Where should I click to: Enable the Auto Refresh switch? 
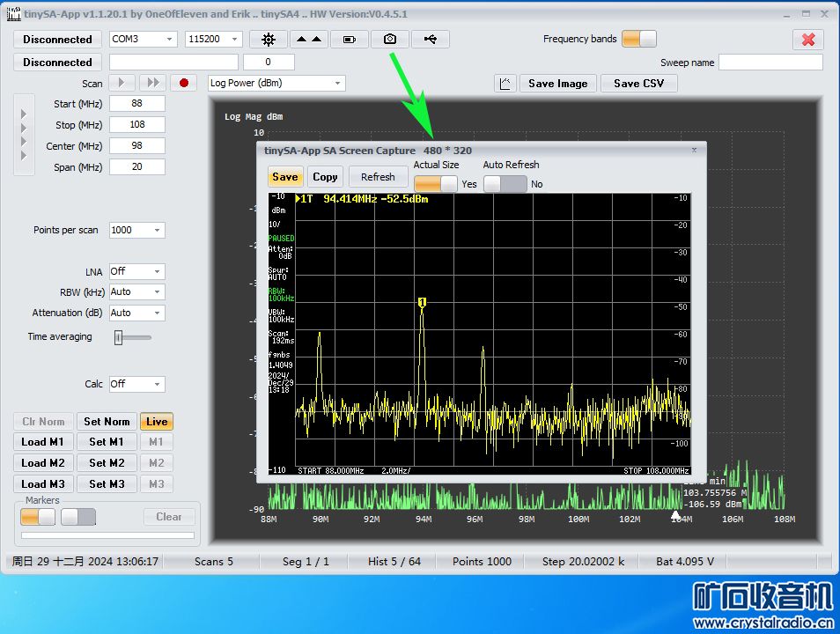(505, 183)
